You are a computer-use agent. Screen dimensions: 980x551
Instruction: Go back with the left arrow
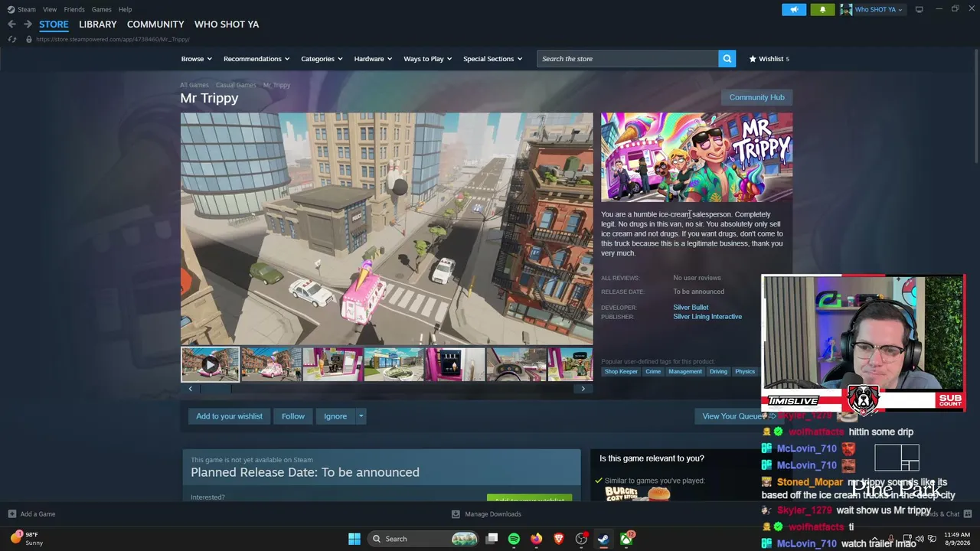click(11, 24)
